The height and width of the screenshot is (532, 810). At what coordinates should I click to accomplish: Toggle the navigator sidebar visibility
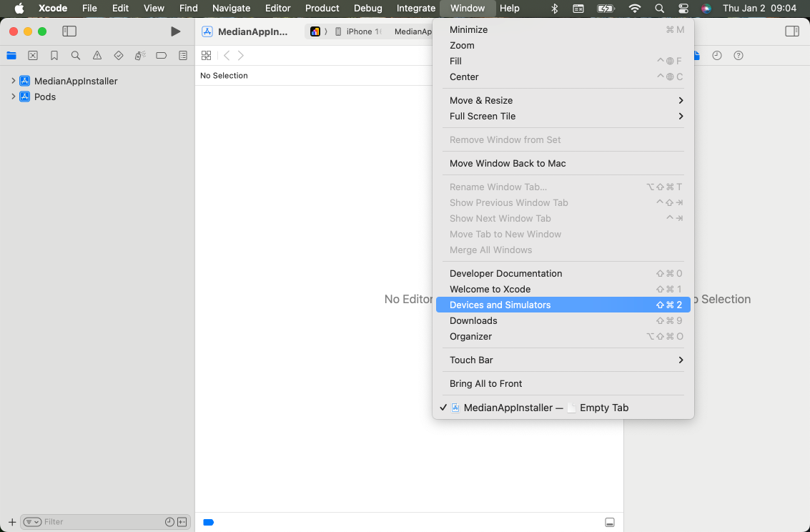(69, 31)
